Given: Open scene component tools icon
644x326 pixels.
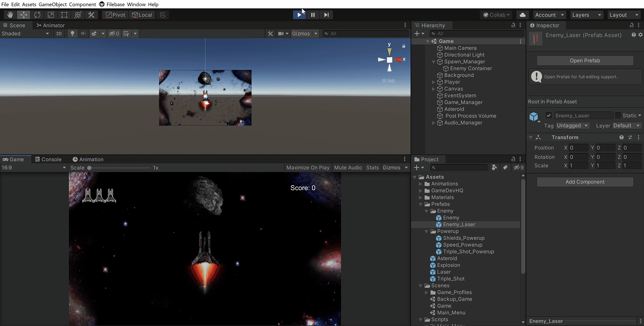Looking at the screenshot, I should pyautogui.click(x=270, y=34).
